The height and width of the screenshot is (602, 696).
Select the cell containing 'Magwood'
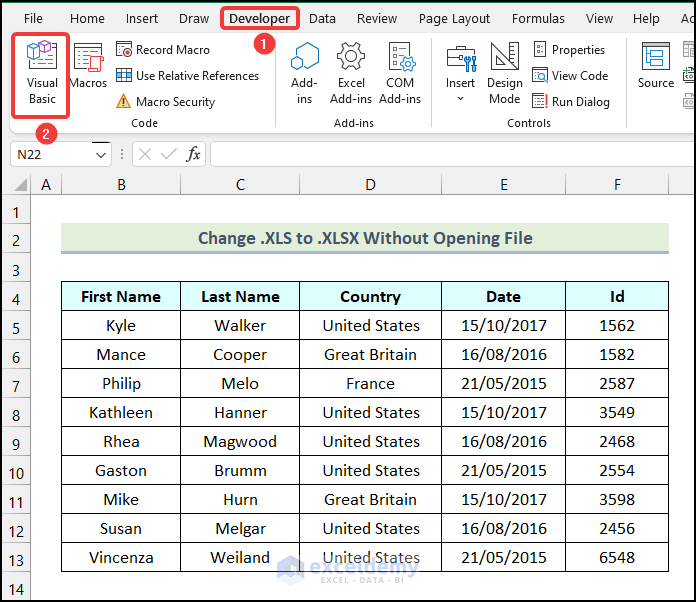click(240, 441)
